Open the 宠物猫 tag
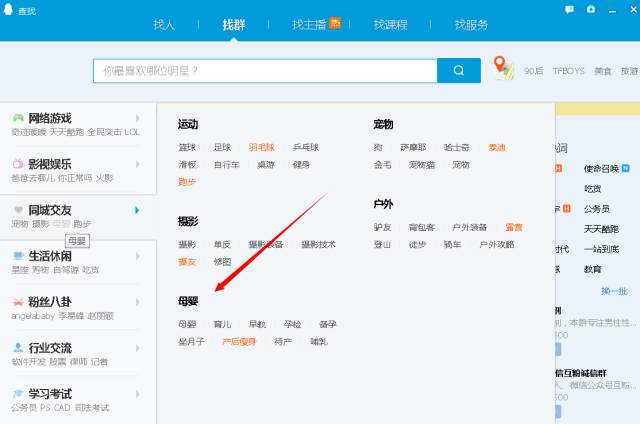The height and width of the screenshot is (424, 640). pos(422,164)
